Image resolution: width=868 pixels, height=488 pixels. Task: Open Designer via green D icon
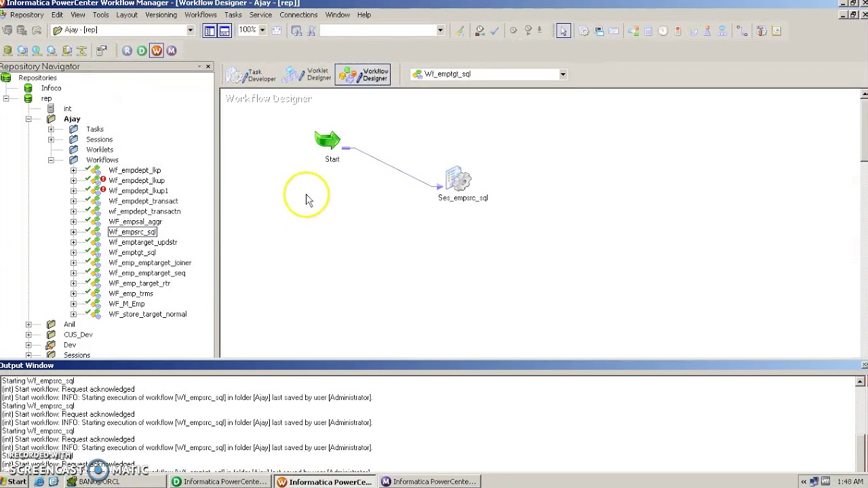point(142,51)
